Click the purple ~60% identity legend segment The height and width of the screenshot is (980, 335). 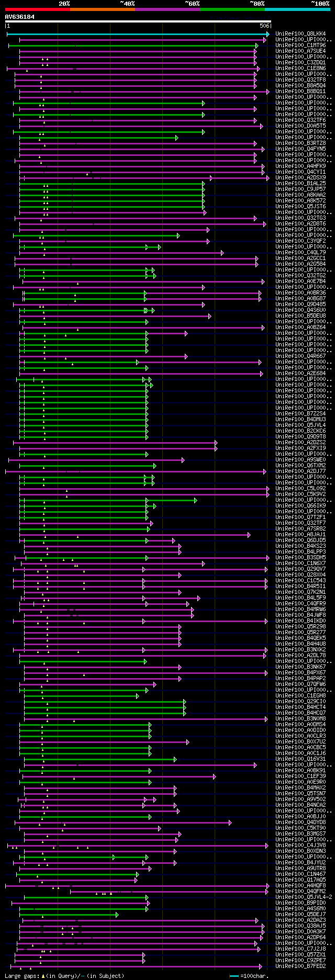(x=167, y=9)
